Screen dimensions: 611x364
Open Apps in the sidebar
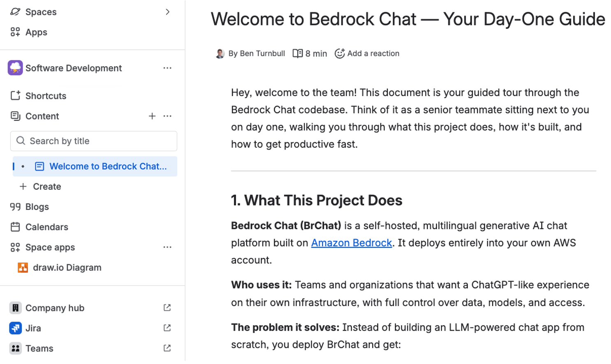36,32
